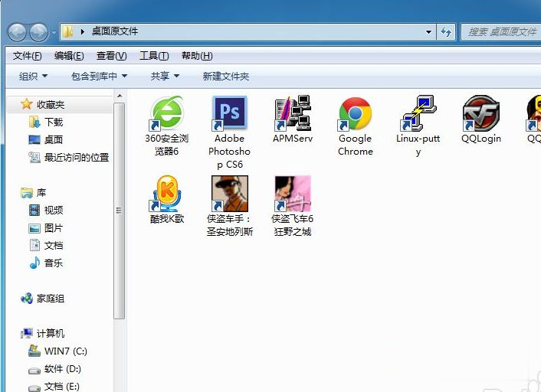Select the 侠盗飞车6狂野之城 game shortcut

coord(293,194)
